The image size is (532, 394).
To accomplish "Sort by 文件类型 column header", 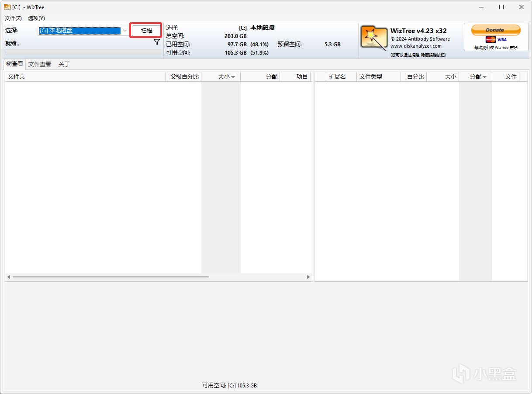I will tap(379, 76).
